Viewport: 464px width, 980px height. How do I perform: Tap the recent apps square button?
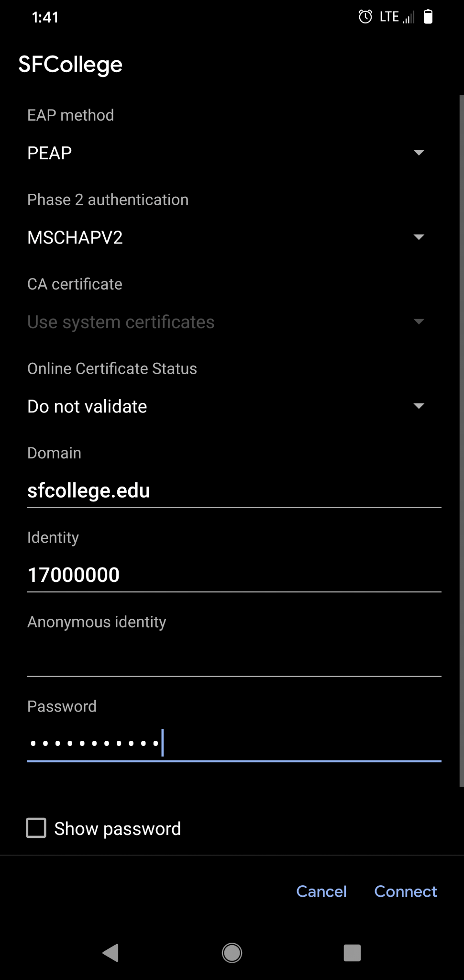click(352, 952)
